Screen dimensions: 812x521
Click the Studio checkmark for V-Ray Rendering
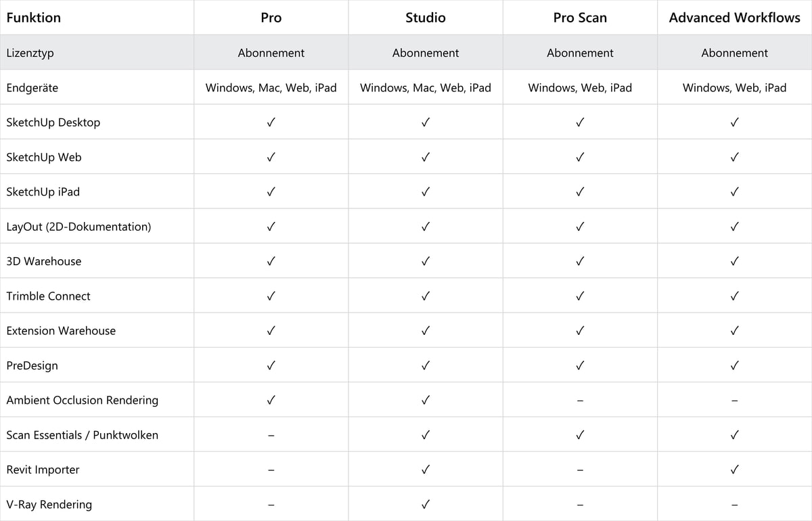click(426, 504)
